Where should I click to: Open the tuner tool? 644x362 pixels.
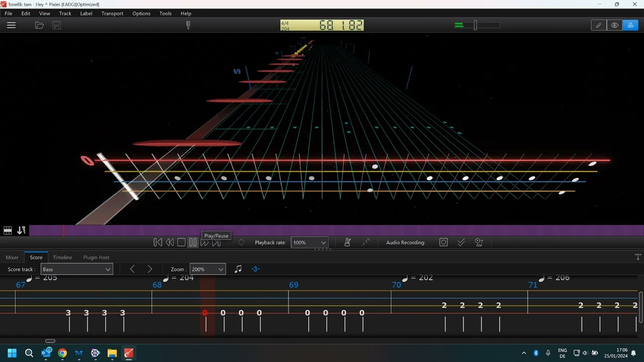(188, 25)
